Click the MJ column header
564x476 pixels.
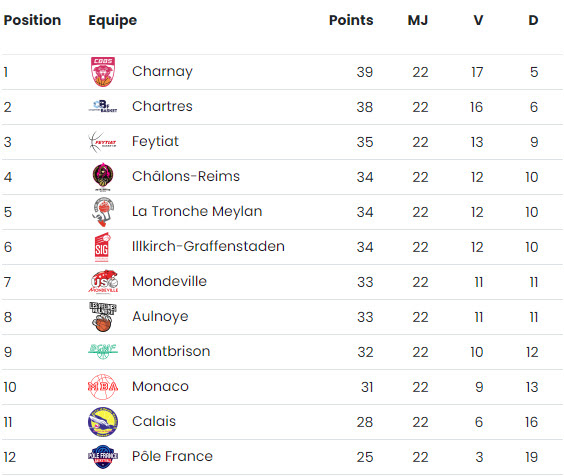pos(418,20)
